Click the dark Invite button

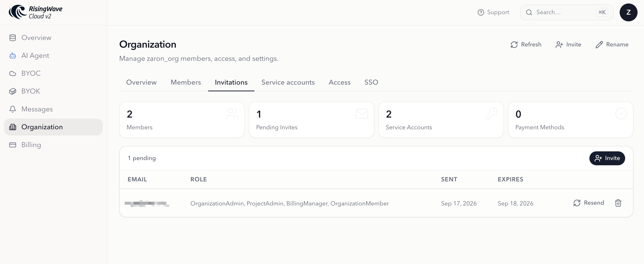click(x=607, y=158)
